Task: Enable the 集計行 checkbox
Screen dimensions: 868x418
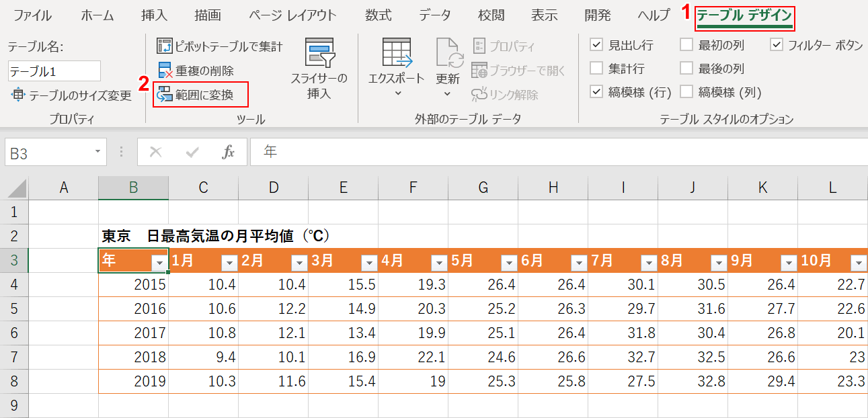Action: click(x=596, y=67)
